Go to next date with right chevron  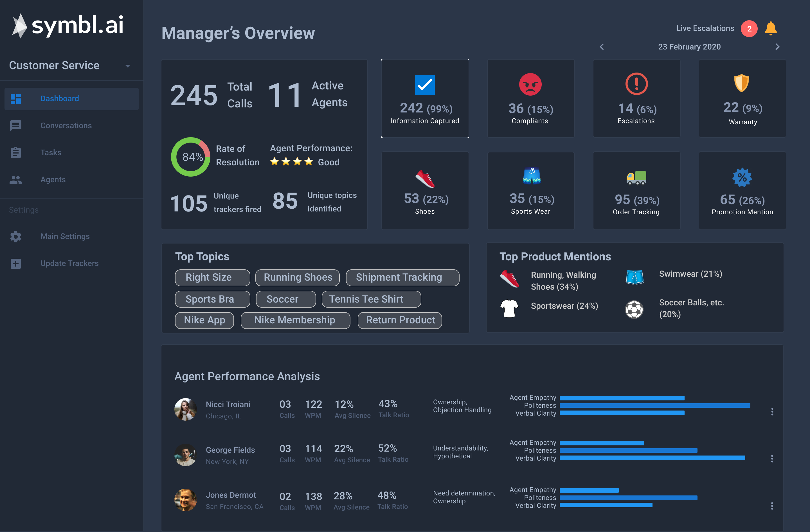pyautogui.click(x=777, y=47)
